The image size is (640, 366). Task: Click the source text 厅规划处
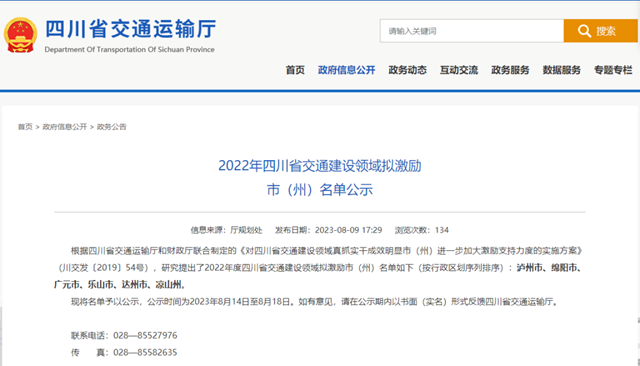click(x=246, y=230)
